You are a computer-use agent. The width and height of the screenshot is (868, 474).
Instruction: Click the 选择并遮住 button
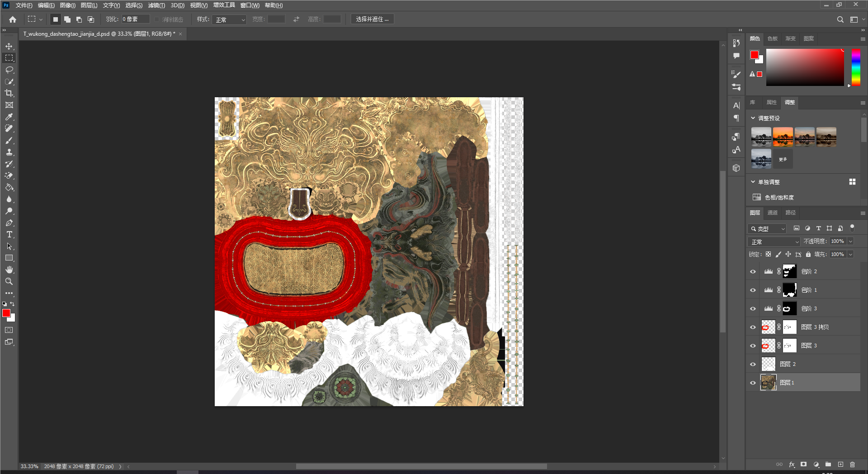coord(372,19)
